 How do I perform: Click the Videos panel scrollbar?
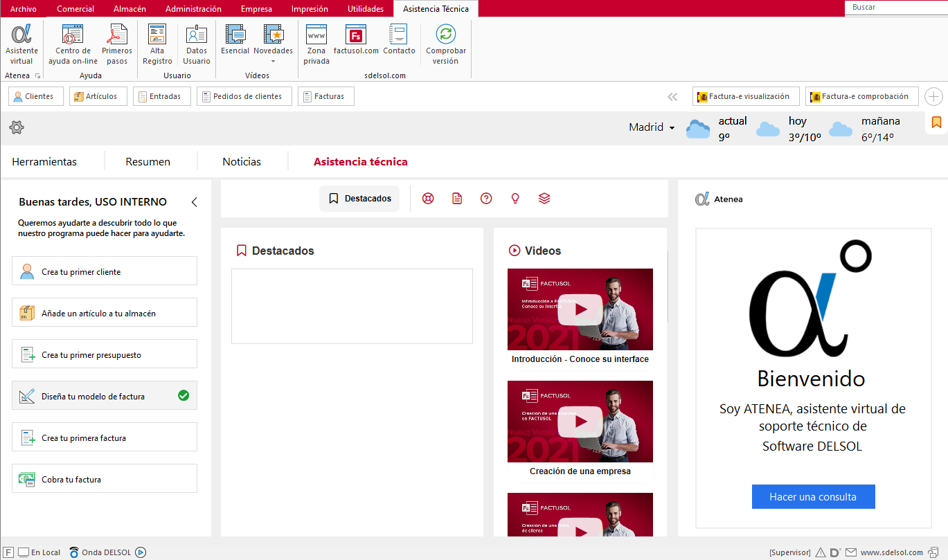[x=667, y=287]
